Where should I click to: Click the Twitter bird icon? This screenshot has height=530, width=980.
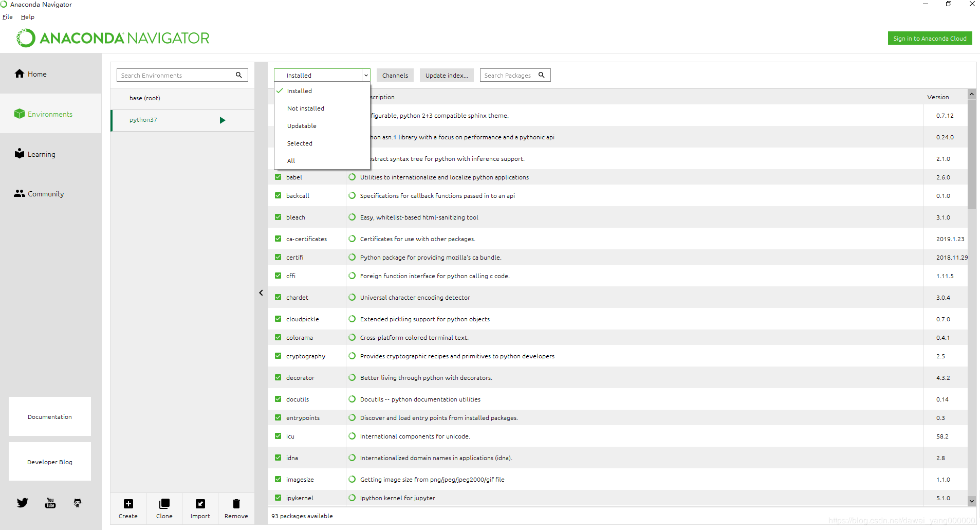pyautogui.click(x=23, y=503)
